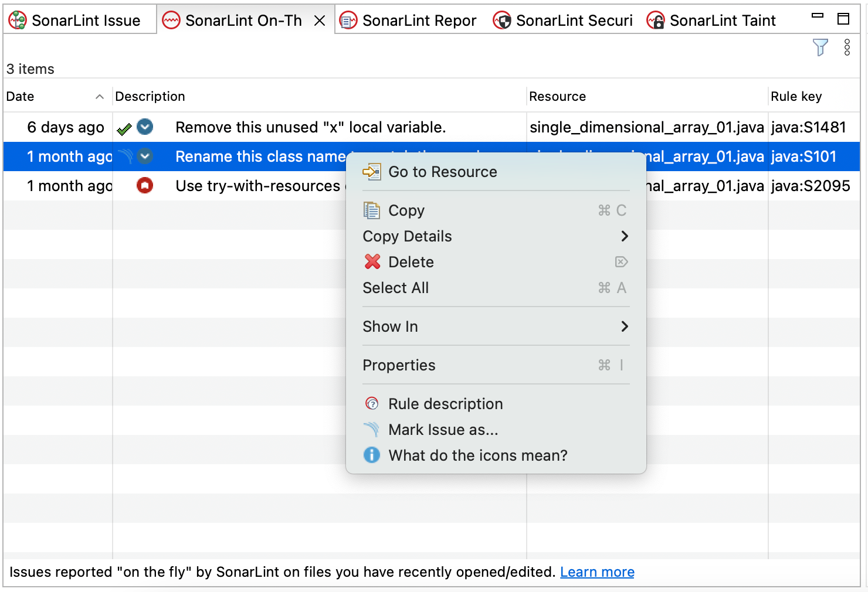Image resolution: width=868 pixels, height=592 pixels.
Task: Click the SonarLint Security shield icon
Action: click(x=502, y=21)
